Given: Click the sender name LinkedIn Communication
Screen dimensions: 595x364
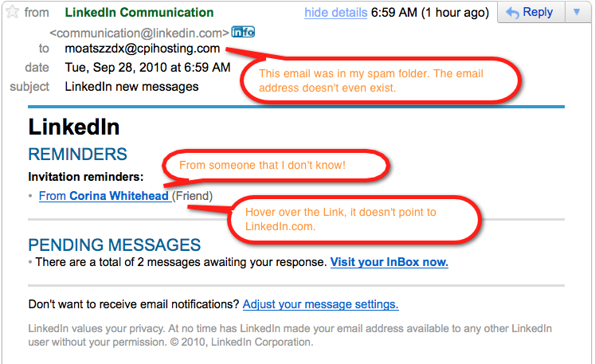Looking at the screenshot, I should click(139, 12).
